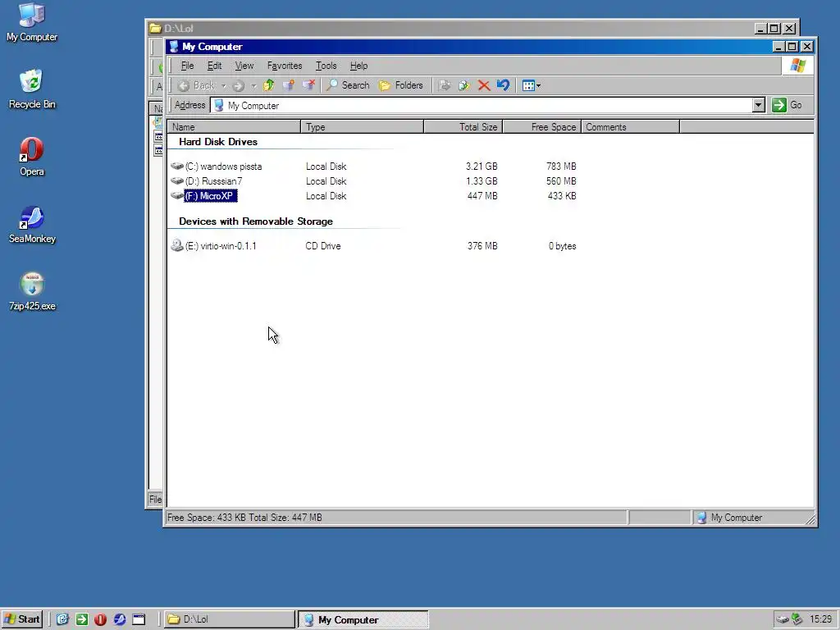Sort by the Name column header

coord(234,127)
